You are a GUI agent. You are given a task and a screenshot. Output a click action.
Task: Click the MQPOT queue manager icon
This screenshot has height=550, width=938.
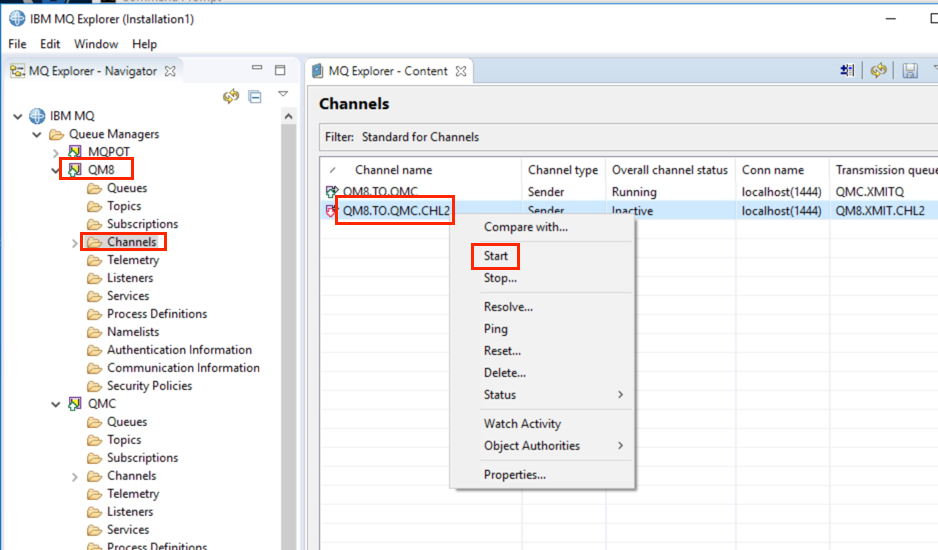pos(75,151)
